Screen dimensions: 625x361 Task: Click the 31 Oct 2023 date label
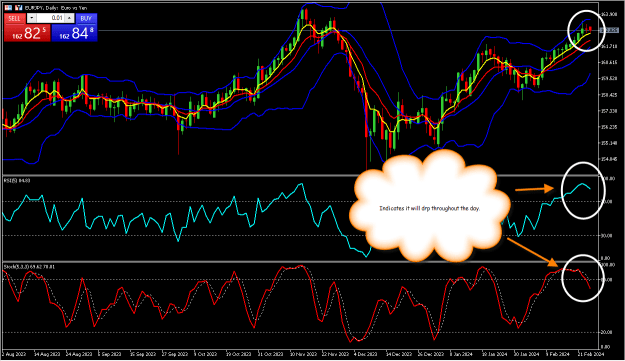coord(271,354)
